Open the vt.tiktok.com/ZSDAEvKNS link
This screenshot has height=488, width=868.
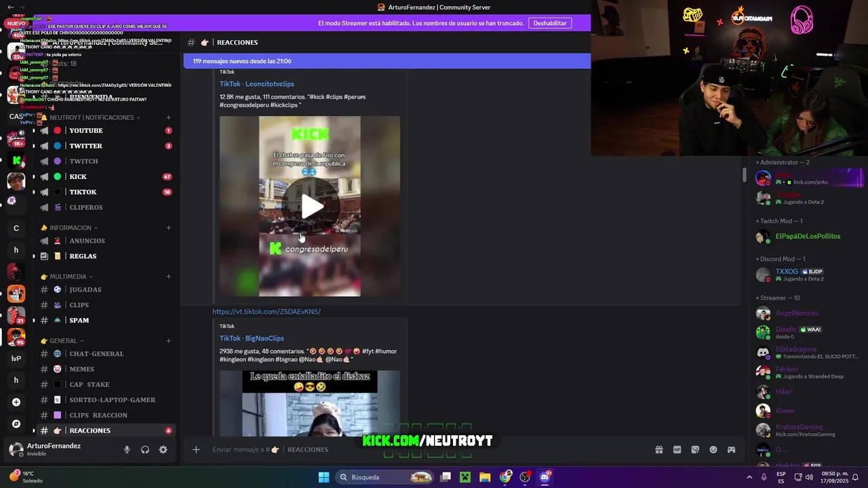[x=267, y=312]
